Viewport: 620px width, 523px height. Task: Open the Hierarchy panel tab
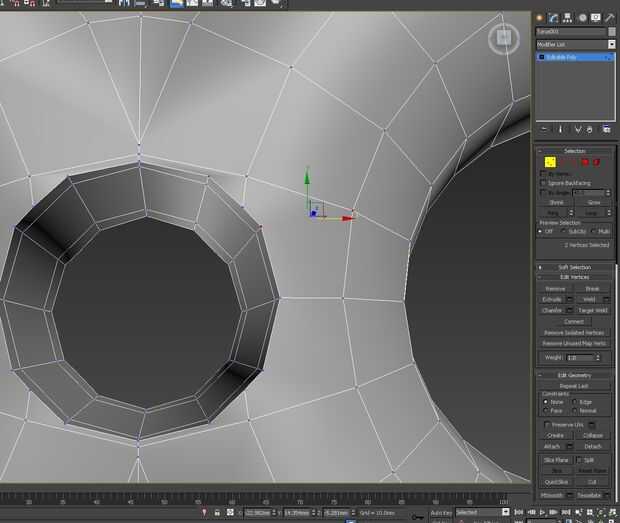pos(568,17)
